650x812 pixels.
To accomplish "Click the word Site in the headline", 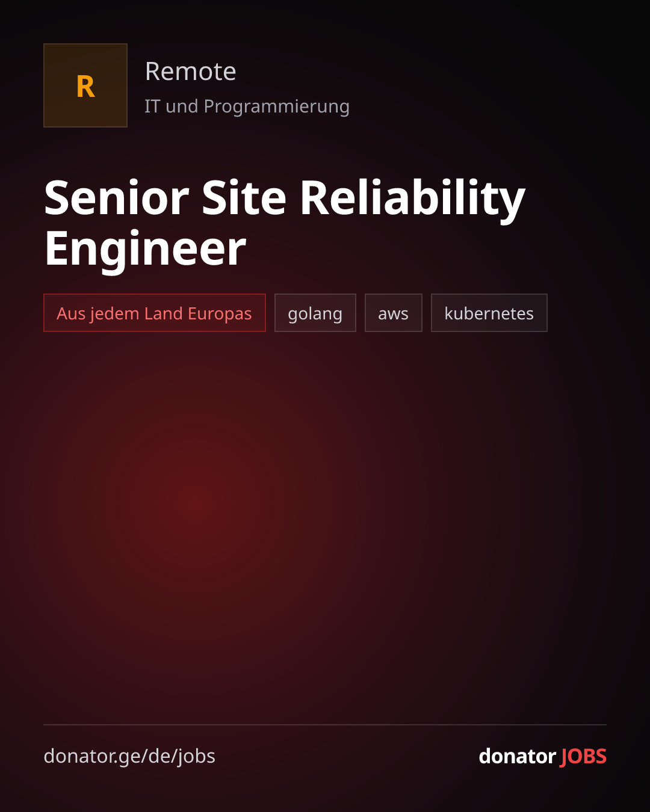I will (244, 198).
